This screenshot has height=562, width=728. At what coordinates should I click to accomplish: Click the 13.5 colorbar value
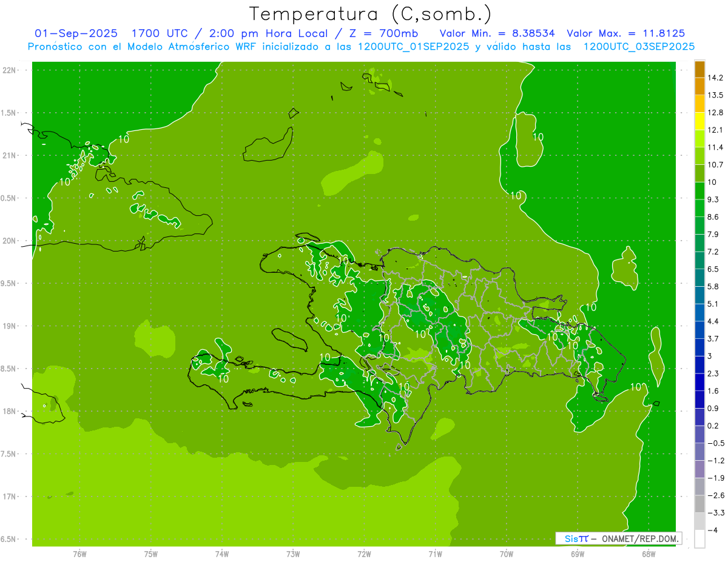point(715,95)
